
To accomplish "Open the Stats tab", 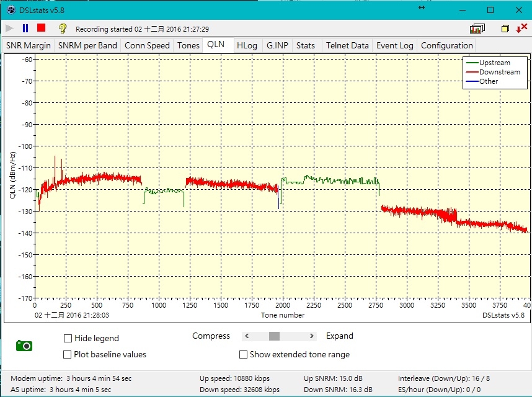I will 305,45.
